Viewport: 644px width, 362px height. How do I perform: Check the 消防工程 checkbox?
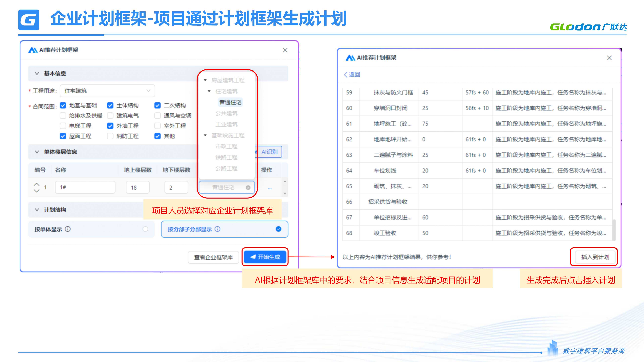click(110, 136)
